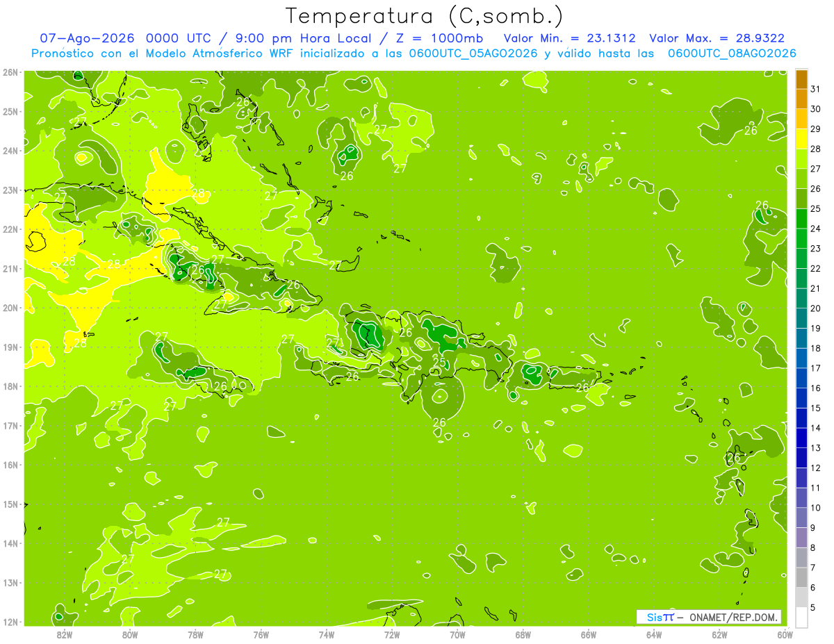Click the 12 label on the color scale
The height and width of the screenshot is (644, 834).
pos(816,468)
